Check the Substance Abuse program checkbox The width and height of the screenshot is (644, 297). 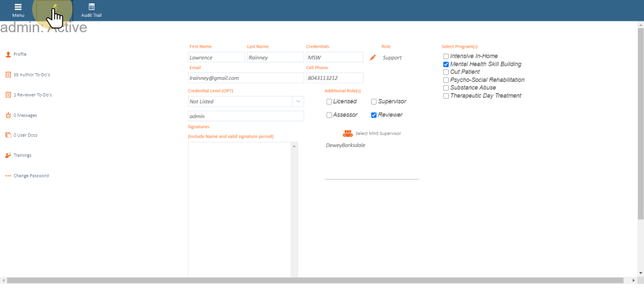click(446, 88)
